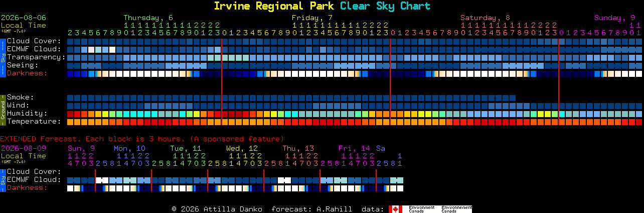644x213 pixels.
Task: Click '© 2026 Attilla Danko' copyright text
Action: pos(216,209)
